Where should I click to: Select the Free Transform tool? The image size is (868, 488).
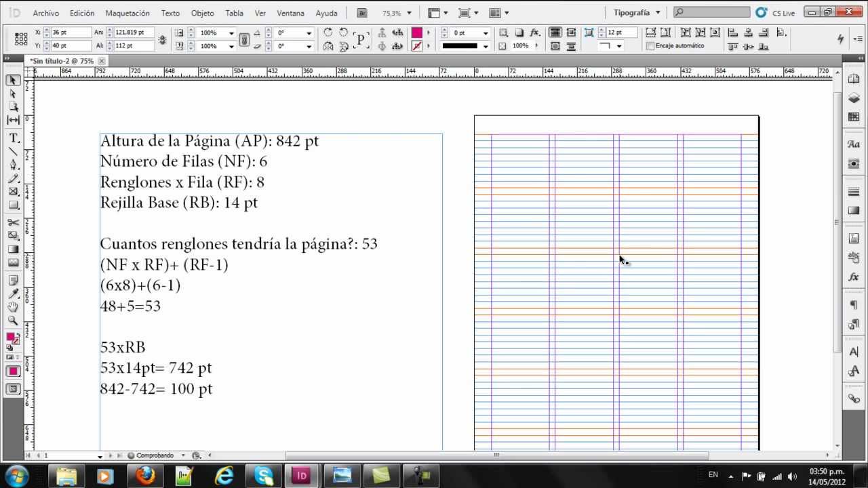13,236
